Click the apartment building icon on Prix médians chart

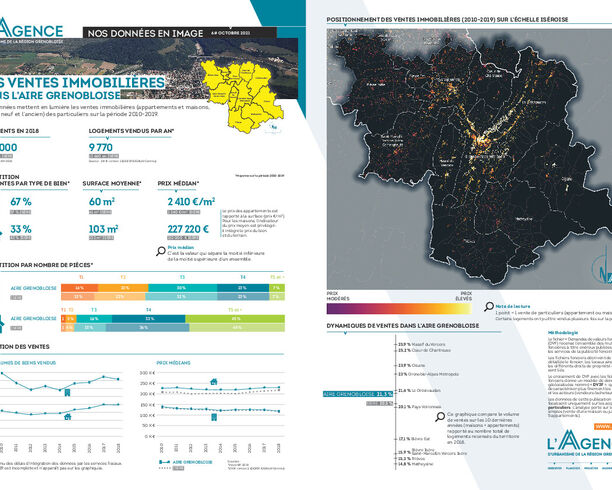[214, 417]
